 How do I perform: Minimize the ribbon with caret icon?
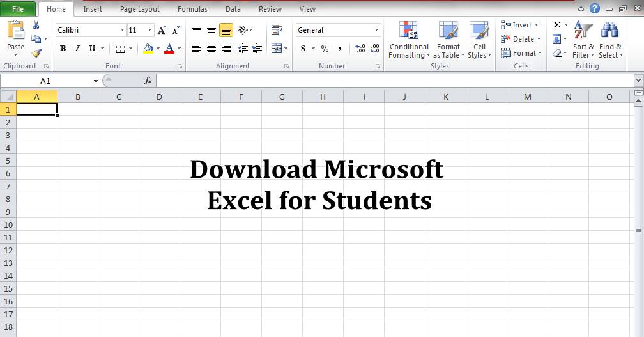(x=581, y=8)
